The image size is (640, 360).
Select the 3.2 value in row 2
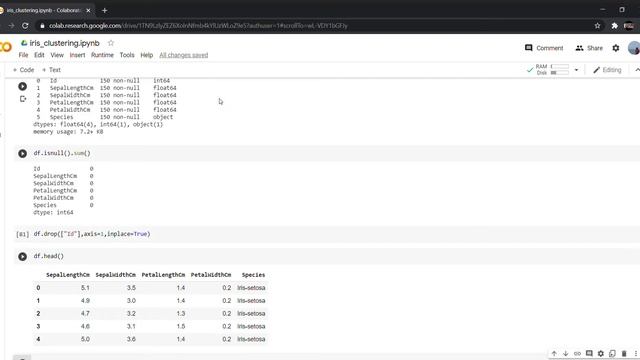[x=131, y=313]
